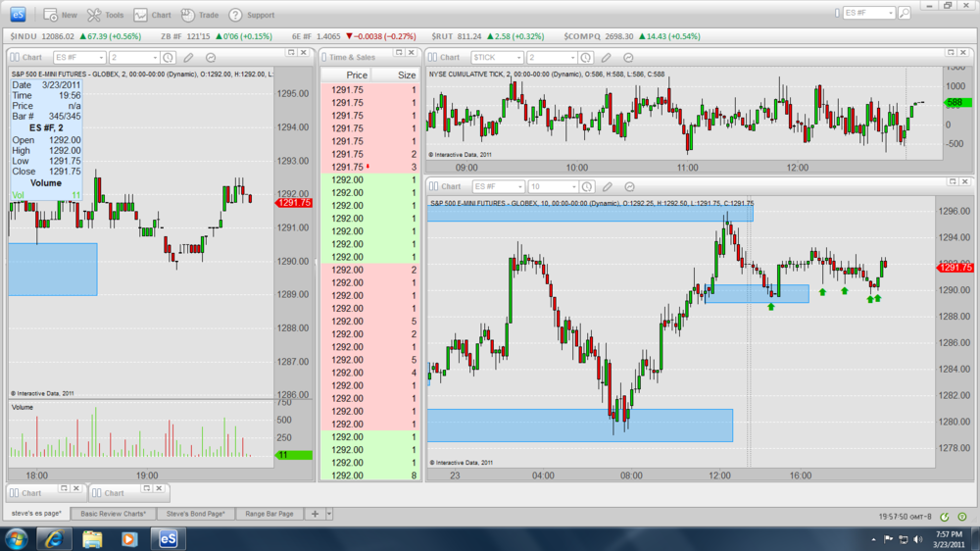Screen dimensions: 980x551
Task: Click the time template clock in the $TICK chart
Action: (x=586, y=58)
